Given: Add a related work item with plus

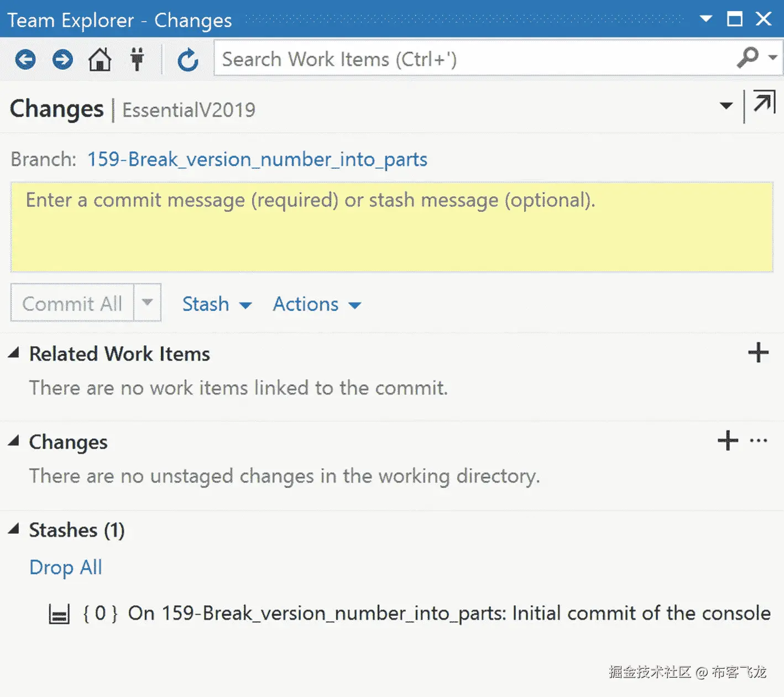Looking at the screenshot, I should (758, 352).
